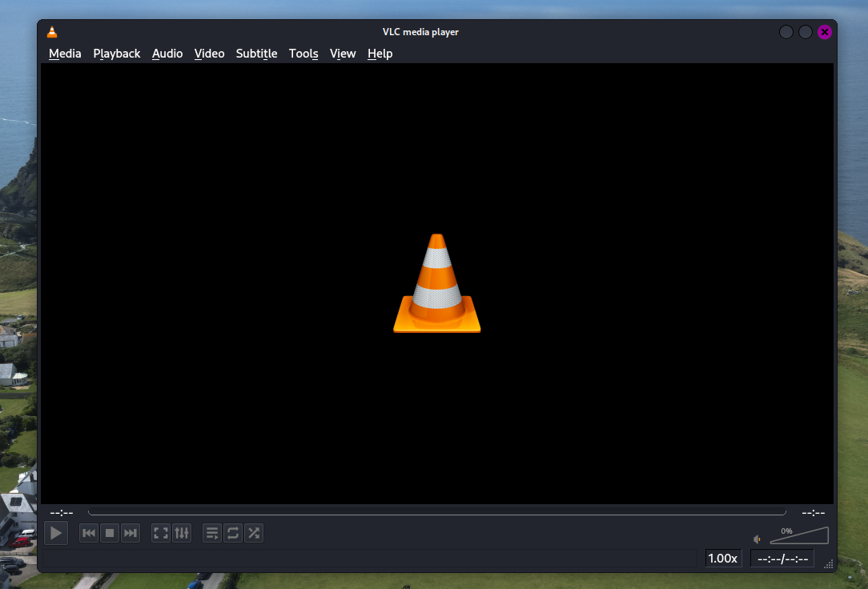Open the Playback menu
The image size is (868, 589).
[x=117, y=54]
